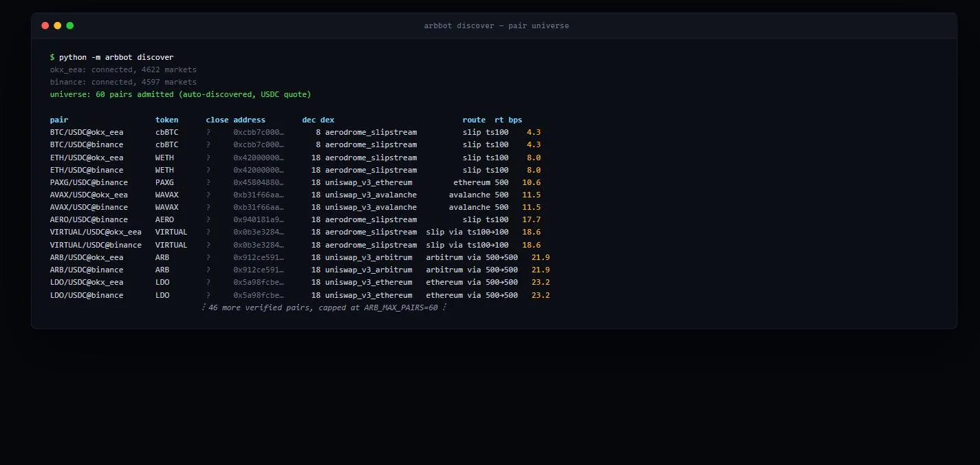Image resolution: width=980 pixels, height=465 pixels.
Task: Click 'aerodrome_slipstream' in the AERO/USDC@binance row
Action: [x=371, y=219]
